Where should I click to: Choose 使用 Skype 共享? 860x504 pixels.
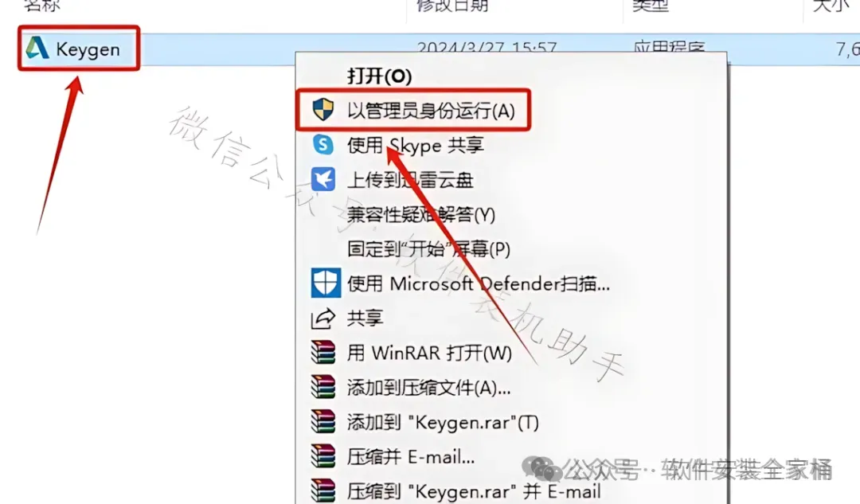point(415,146)
